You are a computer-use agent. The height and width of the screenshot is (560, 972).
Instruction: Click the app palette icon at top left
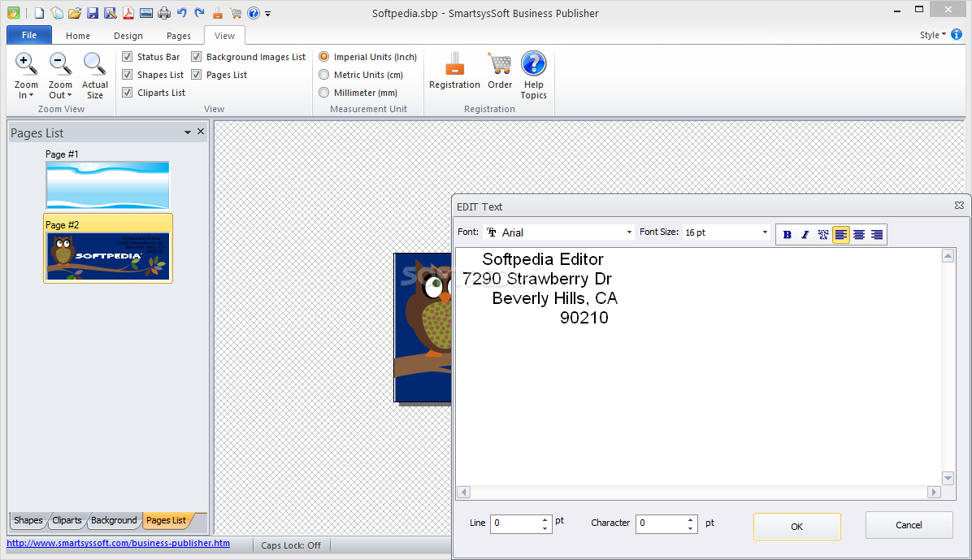pyautogui.click(x=14, y=13)
